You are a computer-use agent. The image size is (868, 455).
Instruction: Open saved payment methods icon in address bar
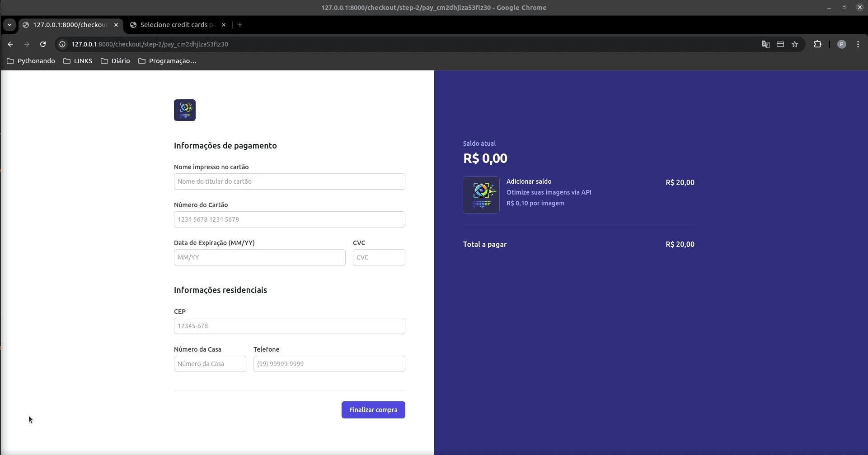click(780, 44)
